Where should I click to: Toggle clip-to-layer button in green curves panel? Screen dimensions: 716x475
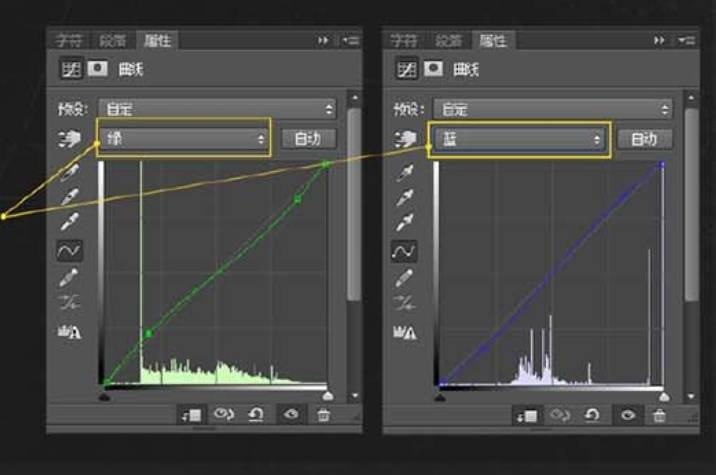(190, 414)
